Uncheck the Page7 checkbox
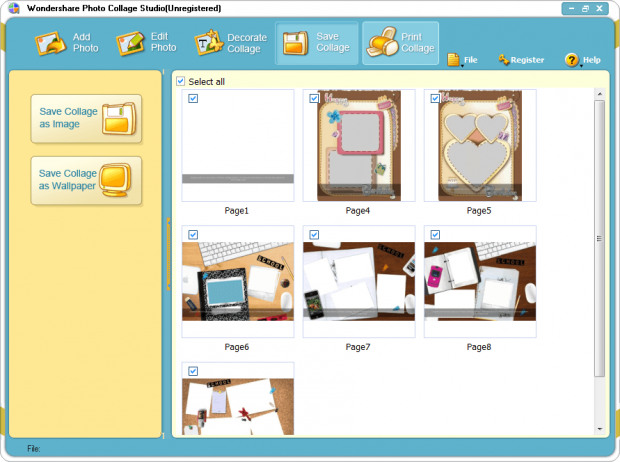Viewport: 620px width, 462px height. [x=314, y=235]
